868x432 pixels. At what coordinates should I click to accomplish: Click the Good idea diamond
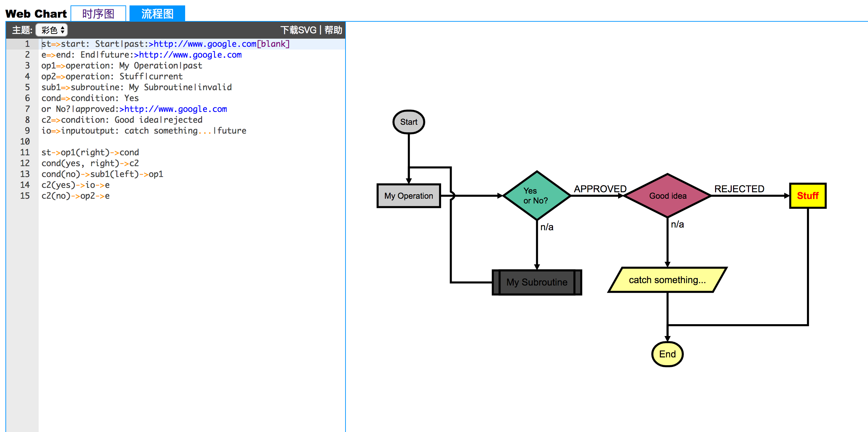click(x=667, y=196)
